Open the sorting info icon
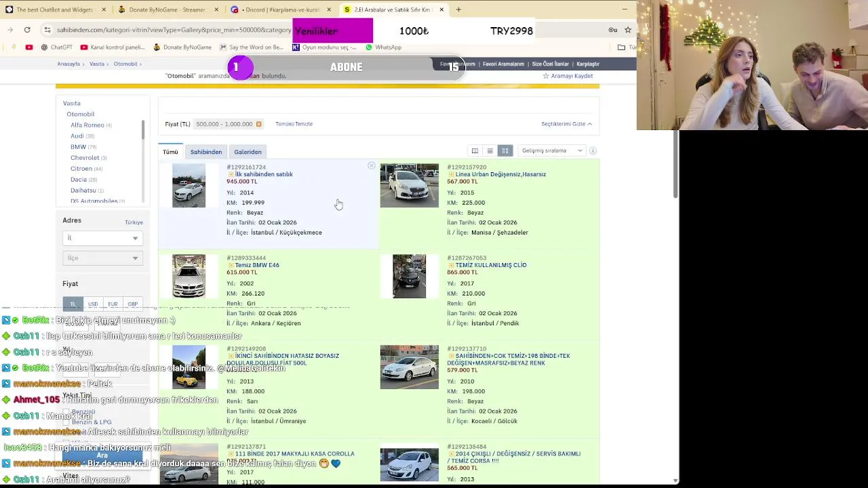The width and height of the screenshot is (868, 488). (593, 150)
